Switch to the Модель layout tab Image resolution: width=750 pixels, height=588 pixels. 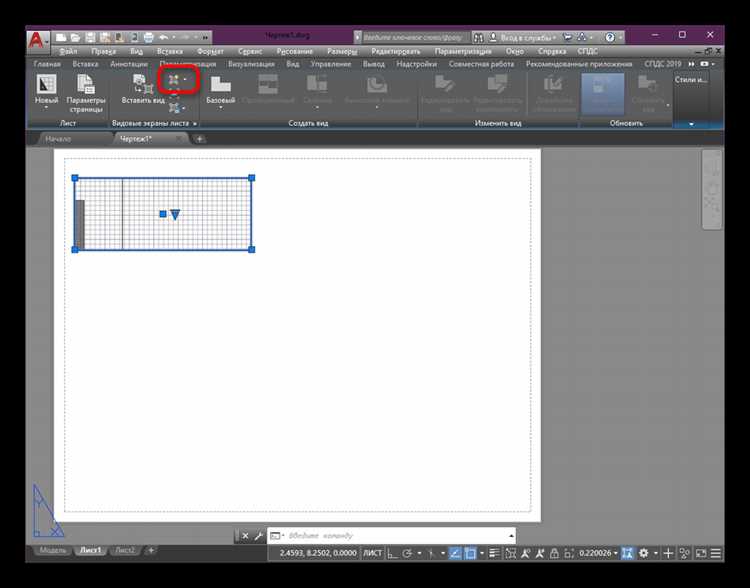52,550
